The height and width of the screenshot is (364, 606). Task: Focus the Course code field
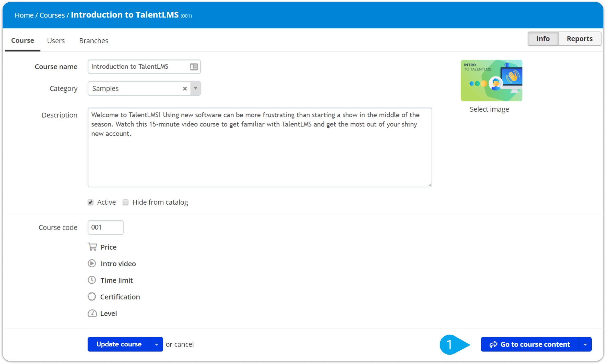[x=106, y=227]
